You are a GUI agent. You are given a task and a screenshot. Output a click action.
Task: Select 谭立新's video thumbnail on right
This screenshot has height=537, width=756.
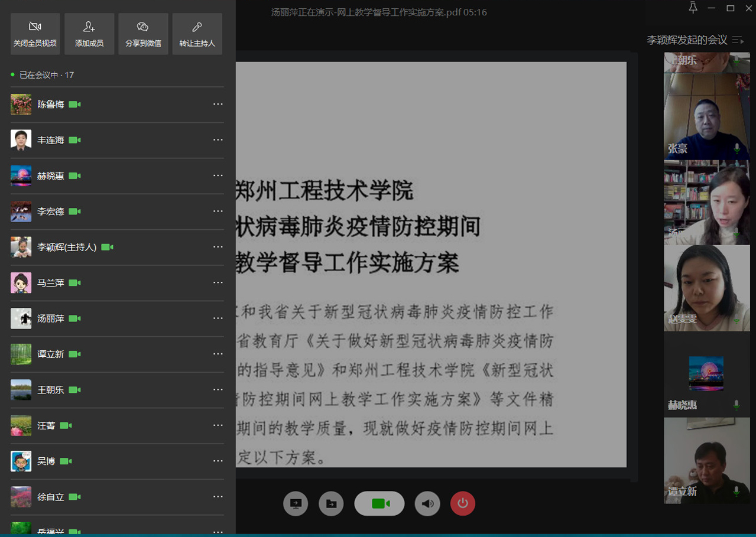pos(707,461)
